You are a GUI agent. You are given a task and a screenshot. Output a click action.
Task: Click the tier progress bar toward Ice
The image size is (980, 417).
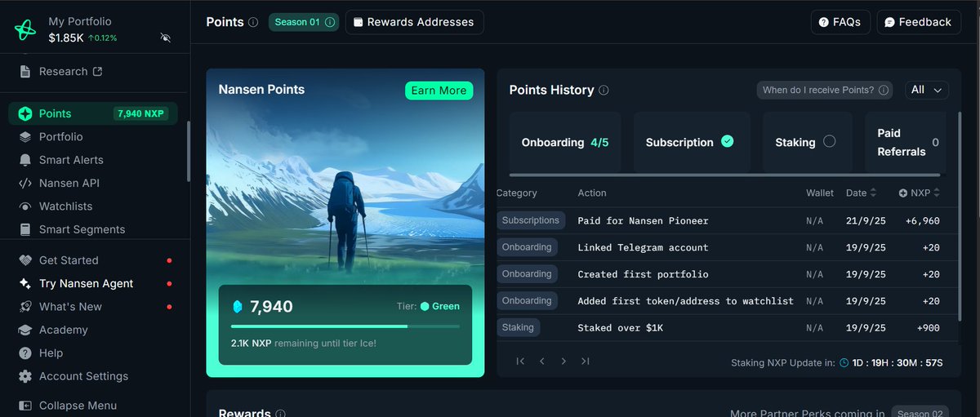point(345,326)
